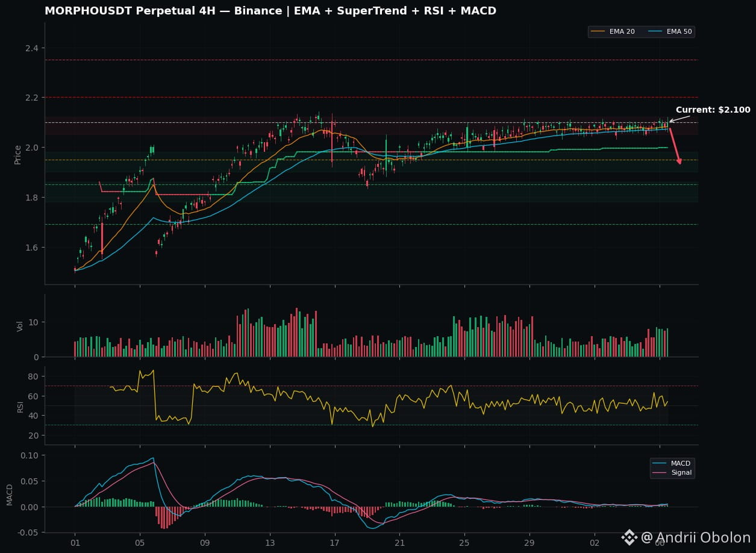The image size is (756, 553).
Task: Click the EMA 20 legend label
Action: (x=622, y=31)
